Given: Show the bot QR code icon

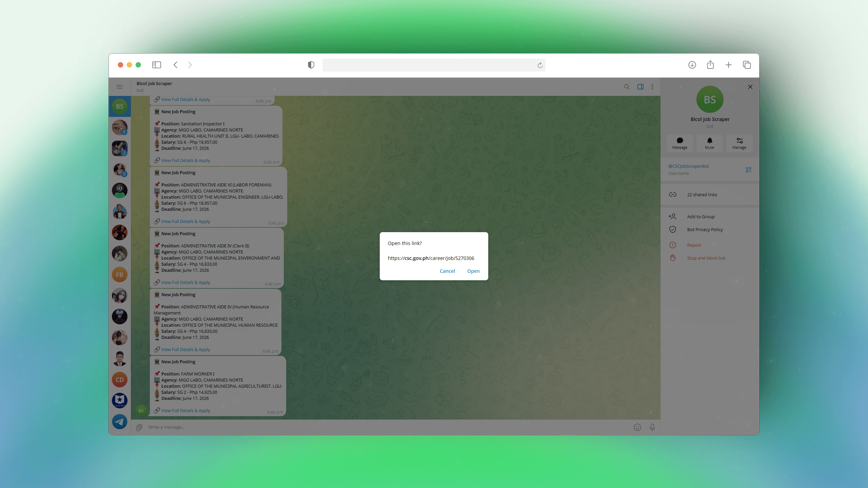Looking at the screenshot, I should [x=749, y=170].
